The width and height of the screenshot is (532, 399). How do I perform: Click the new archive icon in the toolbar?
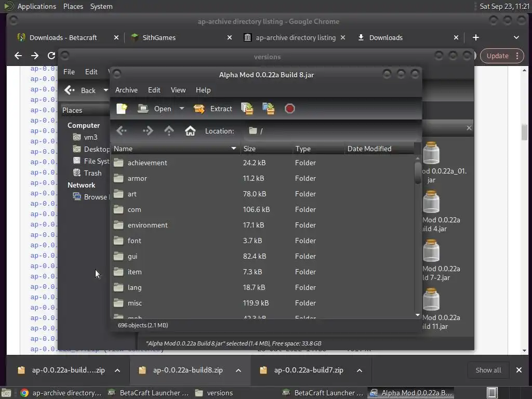point(122,109)
